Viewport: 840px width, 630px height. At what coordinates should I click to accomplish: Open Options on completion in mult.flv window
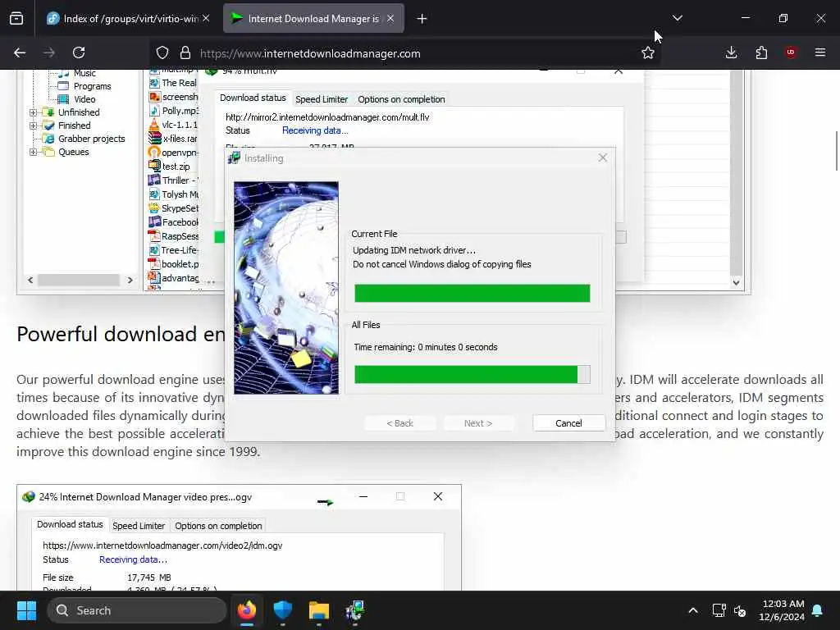[401, 99]
